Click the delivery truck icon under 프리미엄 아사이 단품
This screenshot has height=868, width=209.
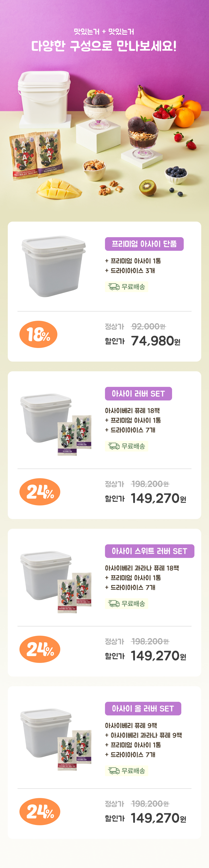pyautogui.click(x=113, y=287)
